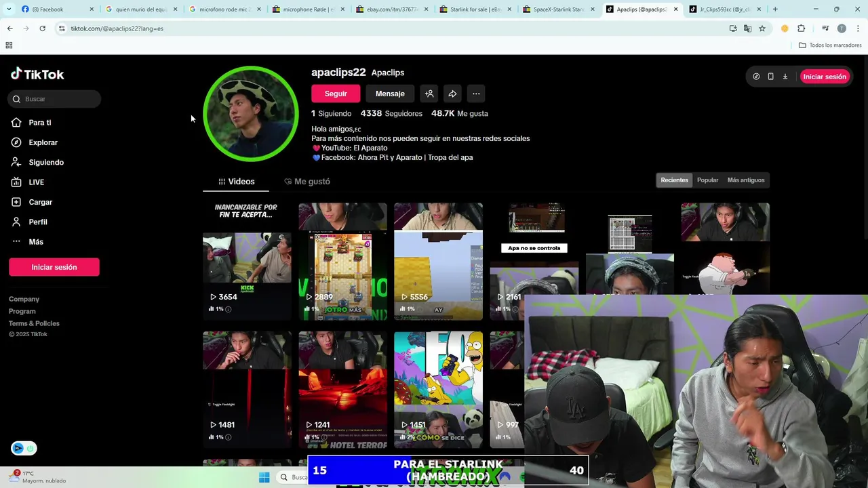The height and width of the screenshot is (488, 868).
Task: Open the weather widget showing 17°C
Action: pos(39,477)
